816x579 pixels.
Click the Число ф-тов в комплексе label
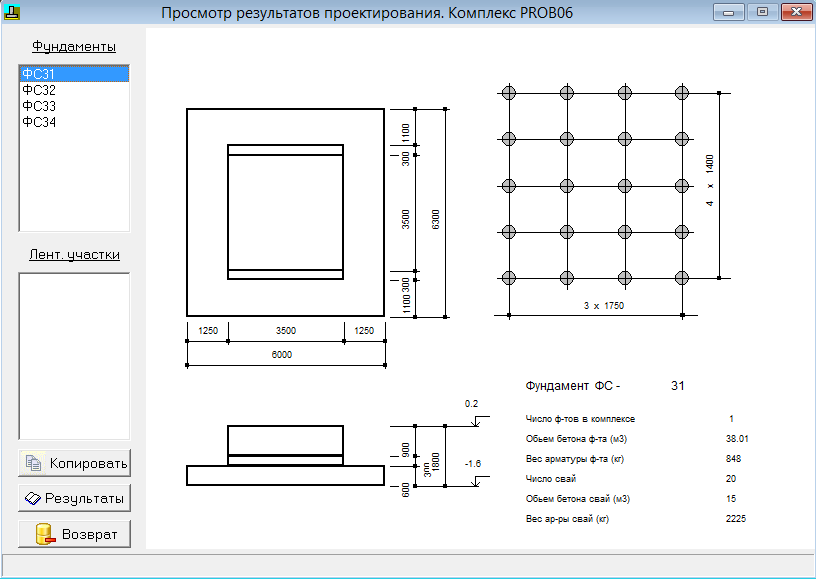pos(580,419)
